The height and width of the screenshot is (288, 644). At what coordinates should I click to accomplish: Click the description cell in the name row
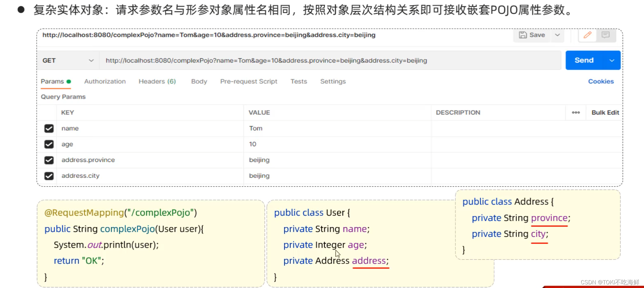point(527,128)
